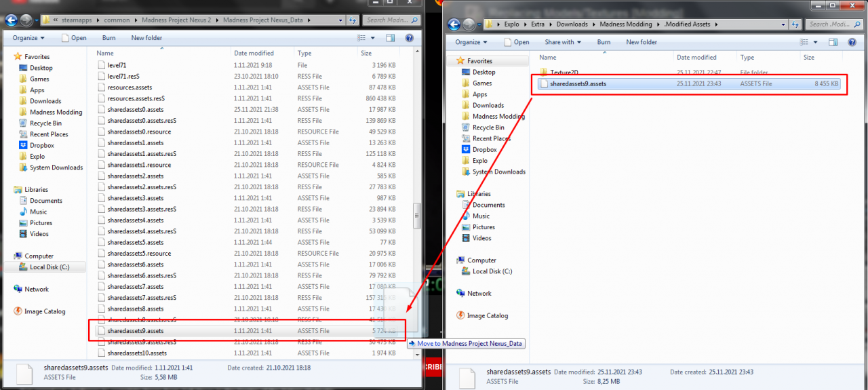
Task: Toggle the preview pane in the Nexus_Data window
Action: 390,38
